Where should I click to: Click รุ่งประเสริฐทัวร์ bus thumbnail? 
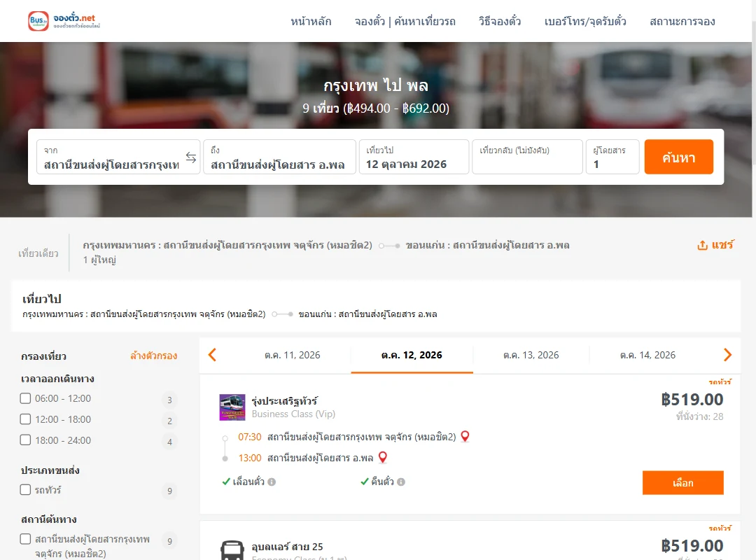(x=232, y=407)
